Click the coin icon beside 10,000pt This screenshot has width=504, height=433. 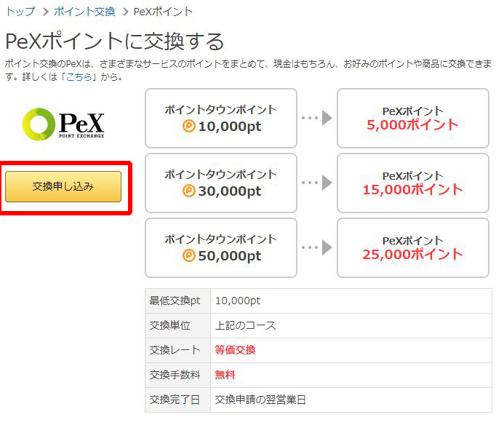[188, 126]
